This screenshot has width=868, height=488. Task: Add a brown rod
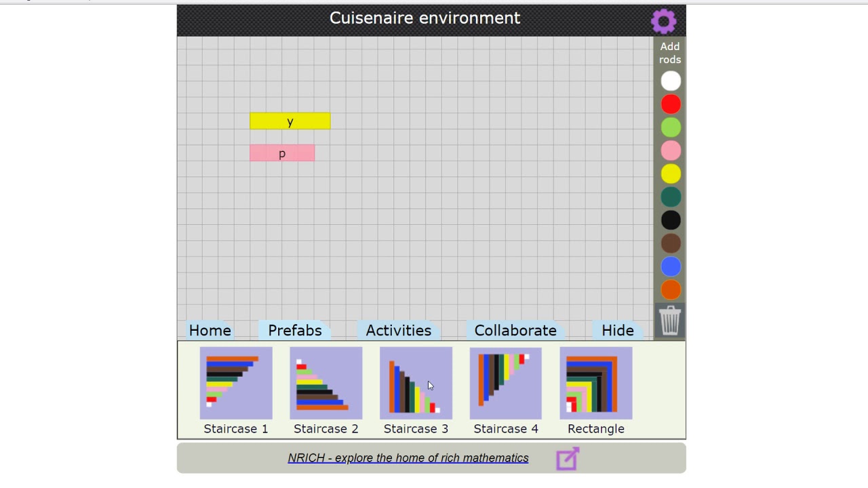coord(671,243)
